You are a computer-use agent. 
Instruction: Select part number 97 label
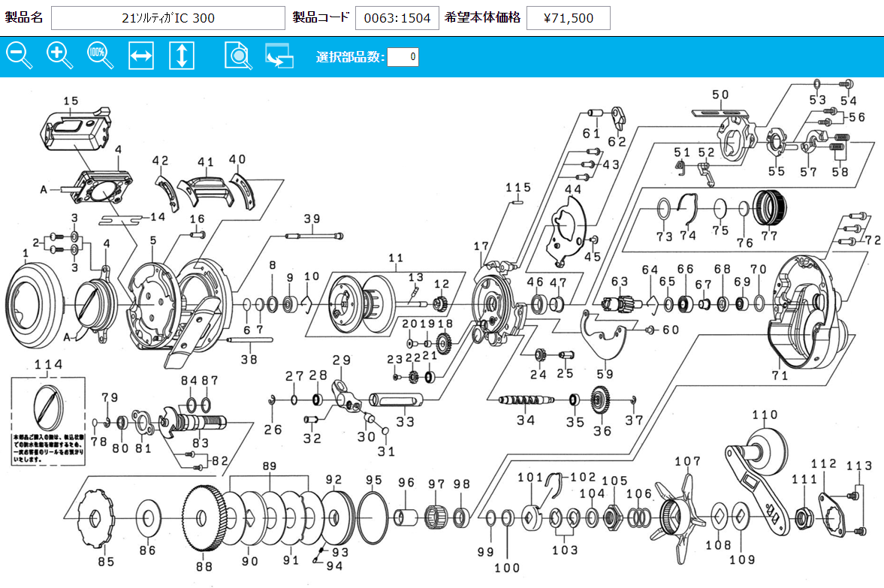[436, 484]
